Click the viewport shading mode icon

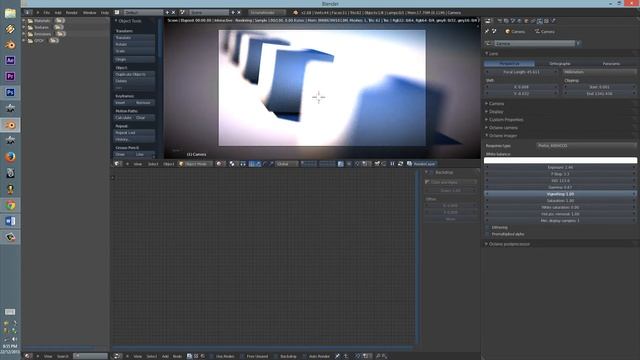pyautogui.click(x=219, y=164)
